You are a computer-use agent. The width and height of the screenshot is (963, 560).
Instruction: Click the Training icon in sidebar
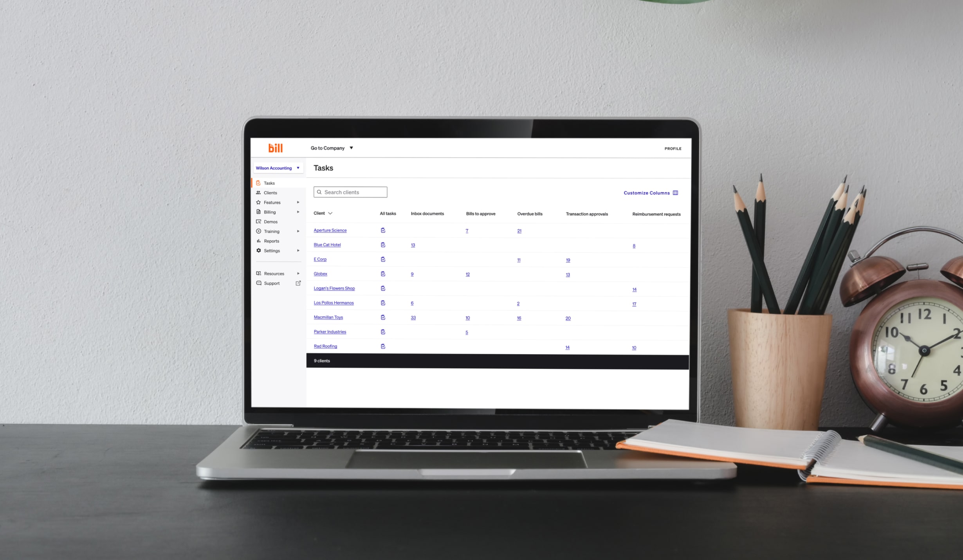point(259,231)
